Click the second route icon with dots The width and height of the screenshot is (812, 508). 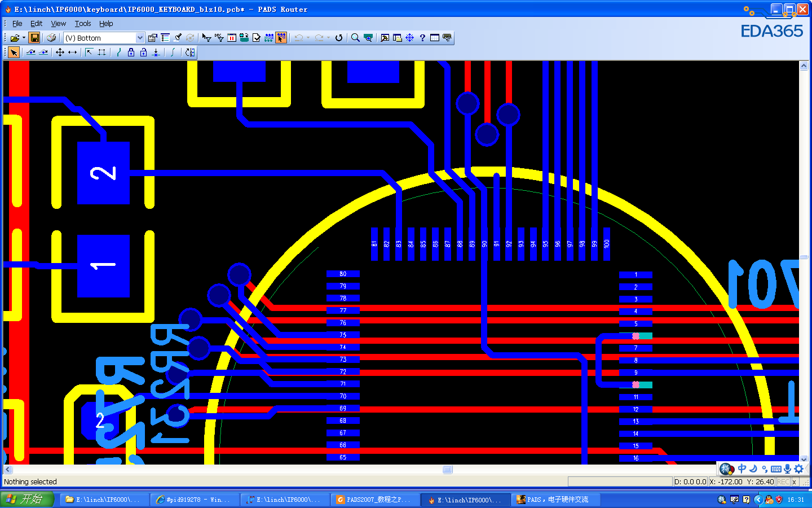point(43,52)
